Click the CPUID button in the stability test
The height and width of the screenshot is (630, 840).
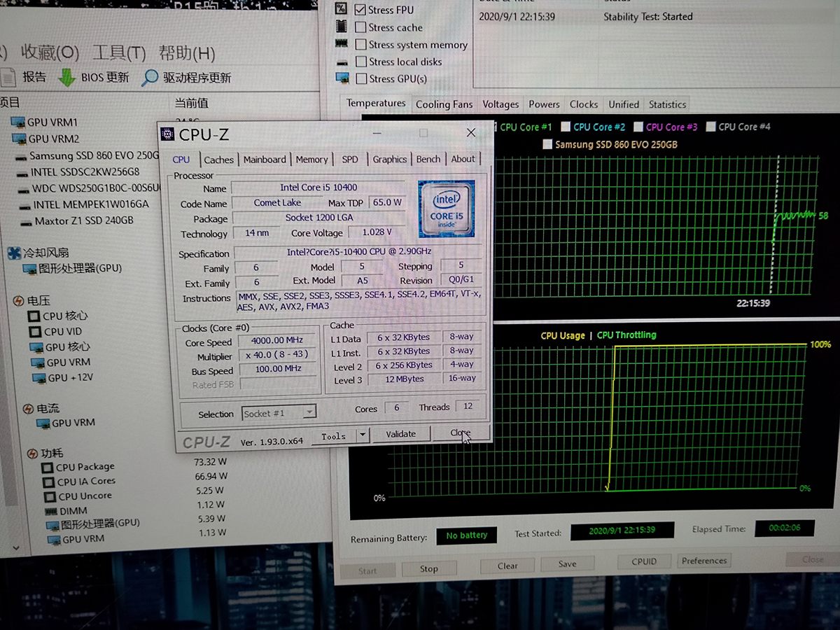[x=644, y=561]
